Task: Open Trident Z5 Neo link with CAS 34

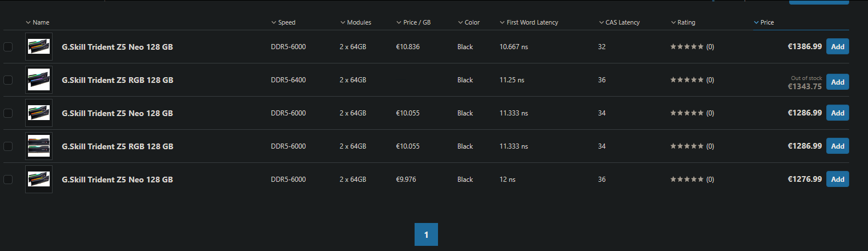Action: pos(117,113)
